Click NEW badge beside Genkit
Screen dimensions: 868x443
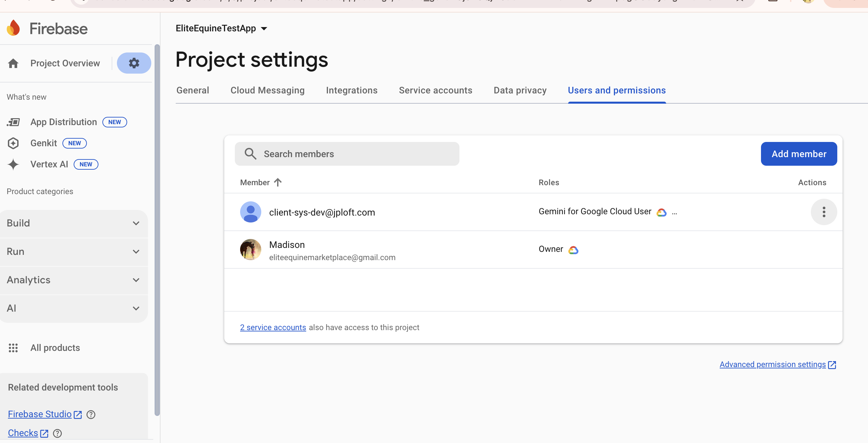[x=74, y=143]
